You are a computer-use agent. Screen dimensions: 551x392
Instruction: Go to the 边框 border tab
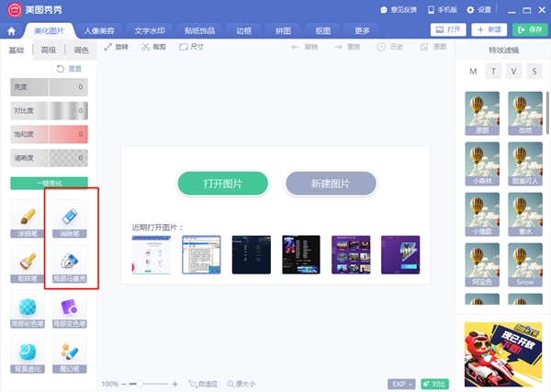point(243,31)
